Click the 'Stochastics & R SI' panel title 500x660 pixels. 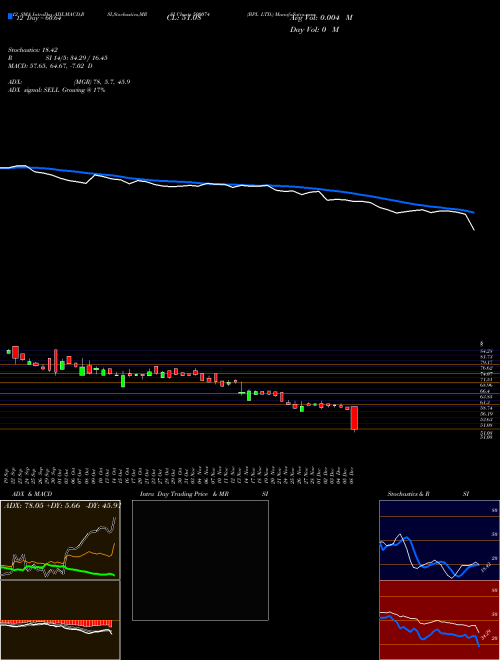[x=428, y=494]
